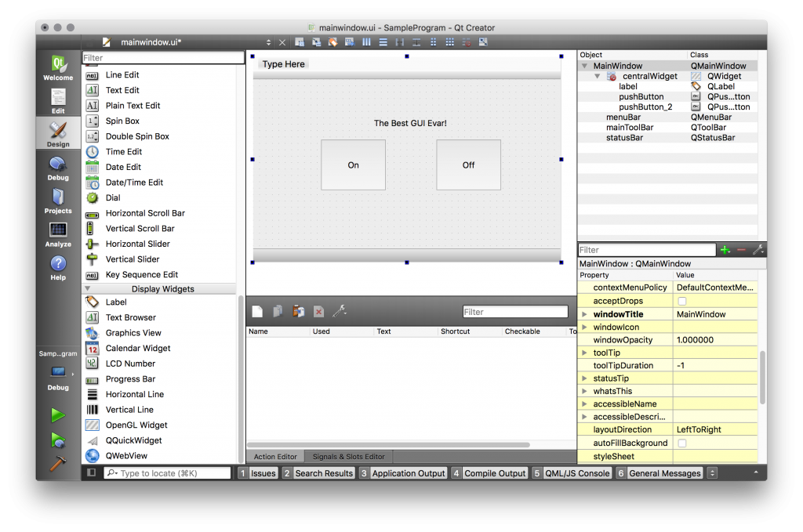Run the project with the green play button
Screen dimensions: 803x532
pyautogui.click(x=57, y=415)
